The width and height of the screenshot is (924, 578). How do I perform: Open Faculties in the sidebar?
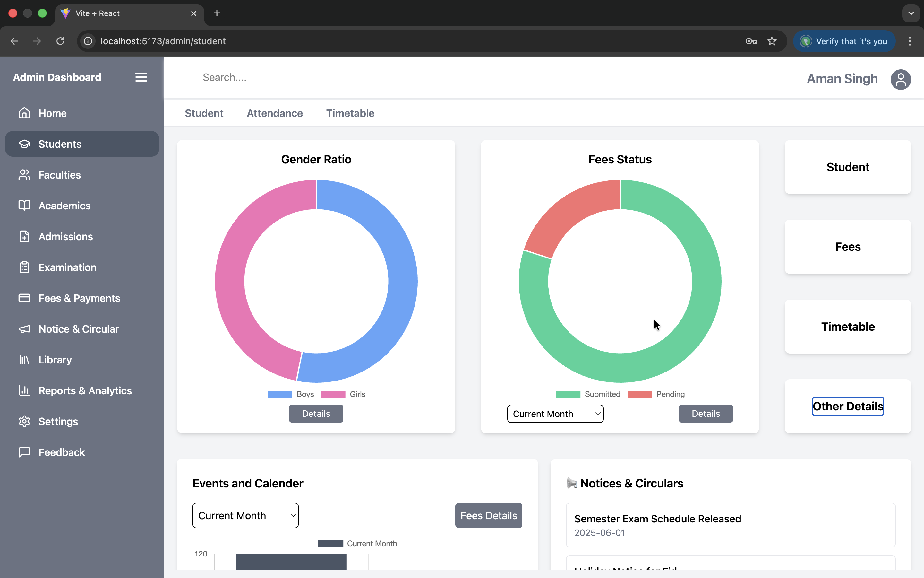click(x=82, y=175)
